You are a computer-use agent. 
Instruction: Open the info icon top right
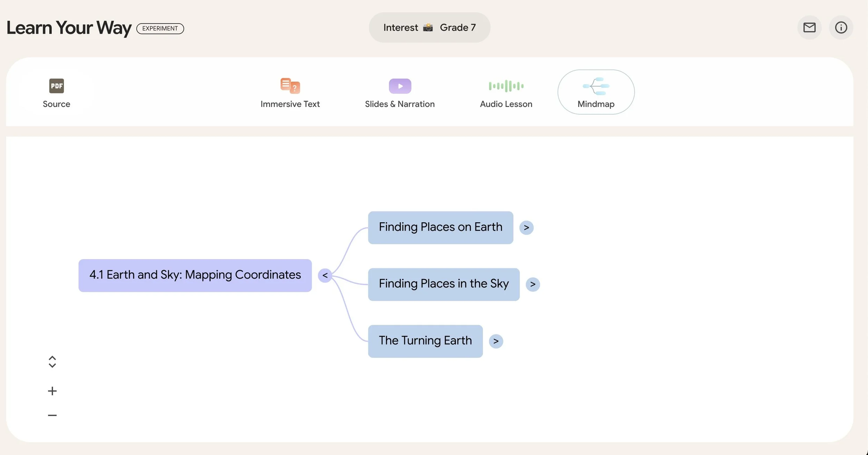coord(841,27)
